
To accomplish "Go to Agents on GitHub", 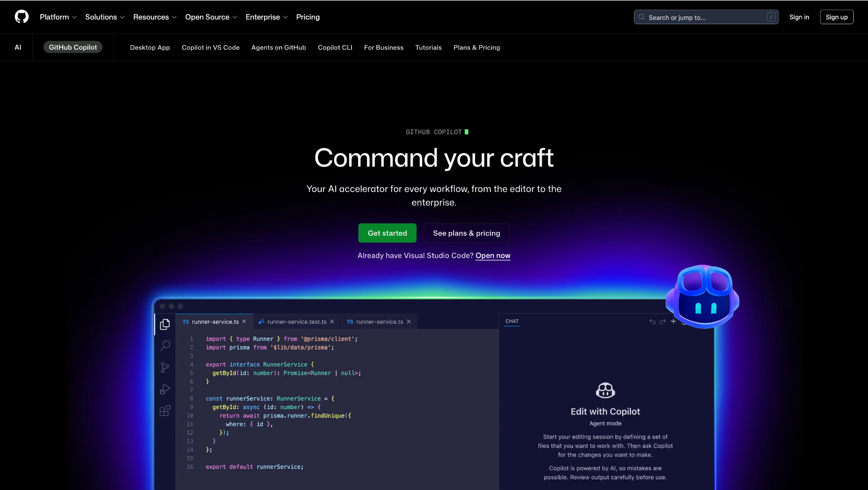I will tap(278, 47).
